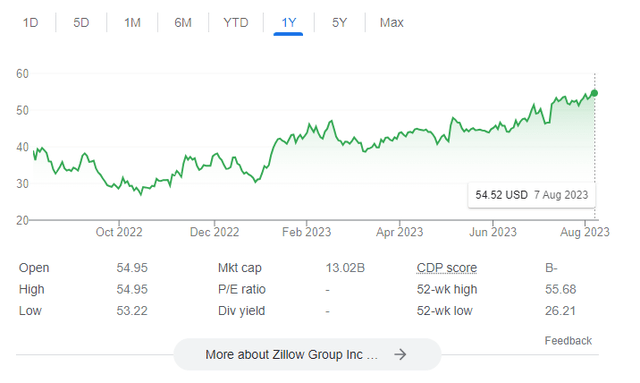Click the 52-wk high label
This screenshot has height=383, width=640.
[x=447, y=289]
